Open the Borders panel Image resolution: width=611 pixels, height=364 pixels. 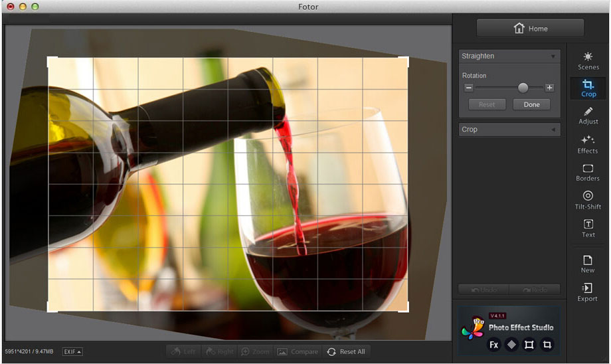[x=588, y=173]
